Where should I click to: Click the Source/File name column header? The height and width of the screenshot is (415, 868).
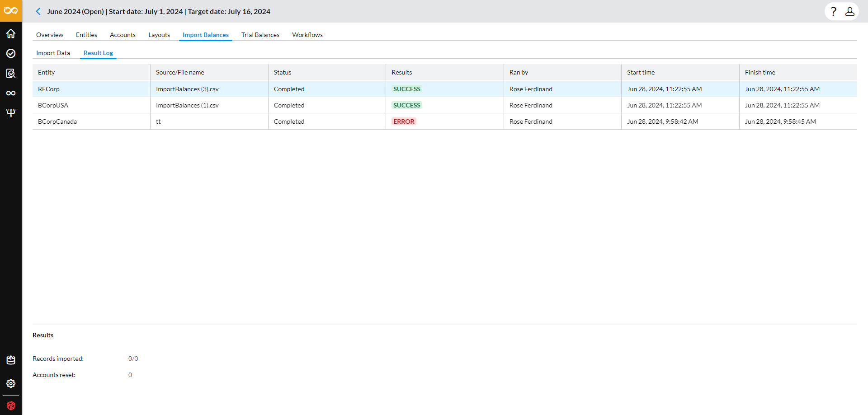click(209, 72)
